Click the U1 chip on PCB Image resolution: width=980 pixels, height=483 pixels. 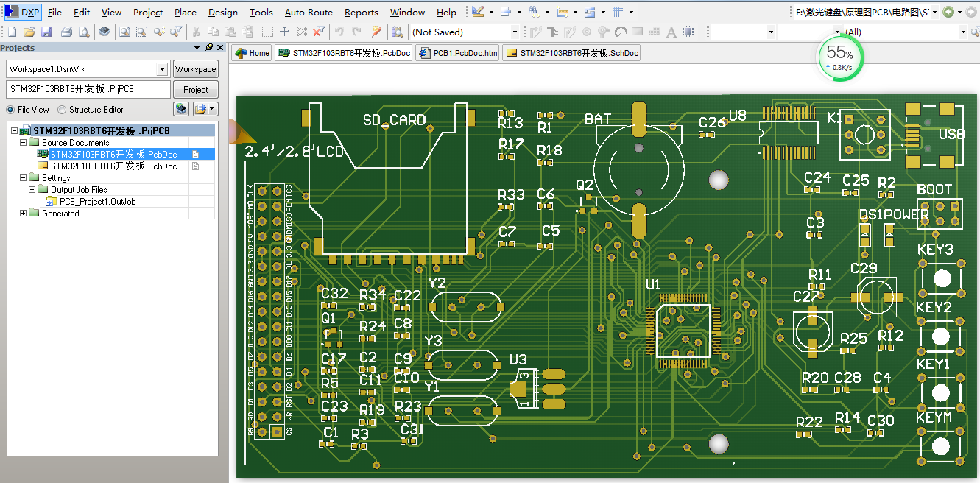(684, 331)
